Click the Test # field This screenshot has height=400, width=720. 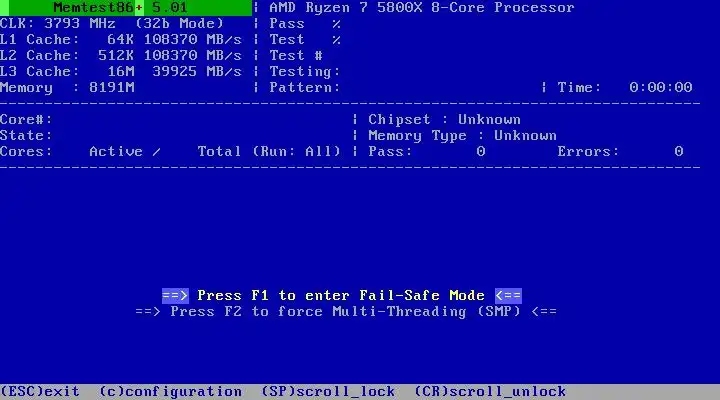click(x=296, y=56)
